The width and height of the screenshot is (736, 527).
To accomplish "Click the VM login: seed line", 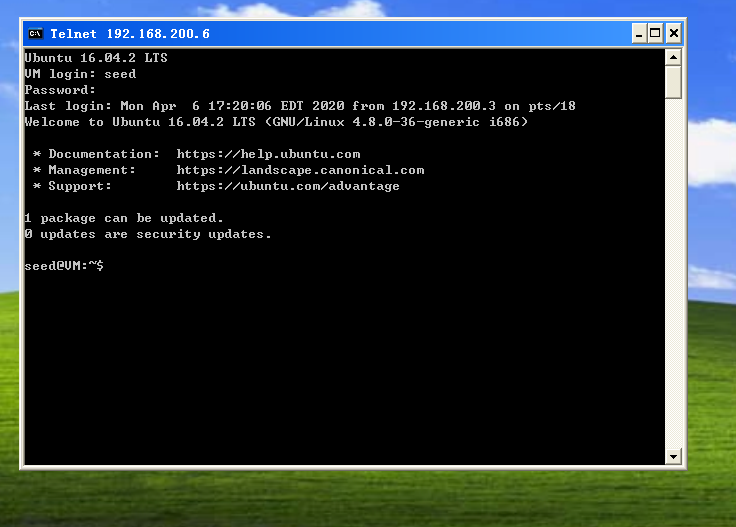I will [80, 74].
